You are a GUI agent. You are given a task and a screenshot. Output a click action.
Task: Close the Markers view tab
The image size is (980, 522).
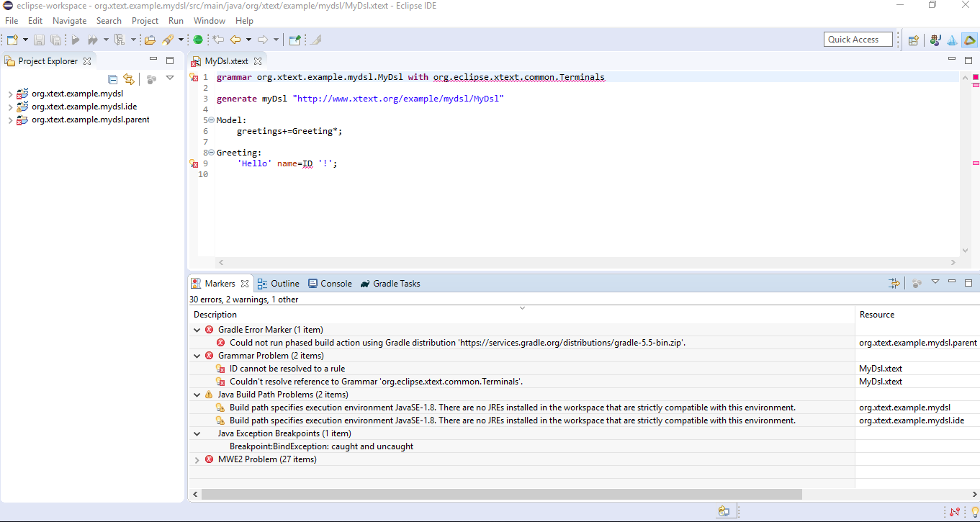245,284
